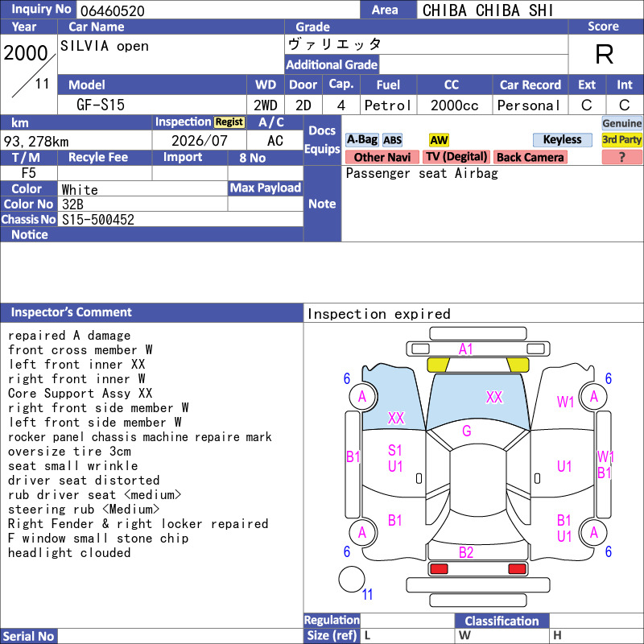Click the left yellow headlight on diagram
This screenshot has height=644, width=644.
pos(438,365)
